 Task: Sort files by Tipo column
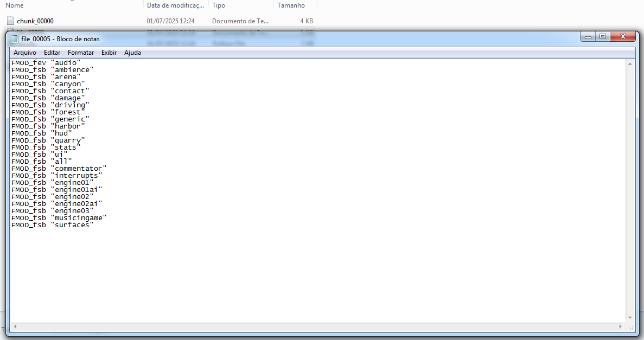point(219,5)
